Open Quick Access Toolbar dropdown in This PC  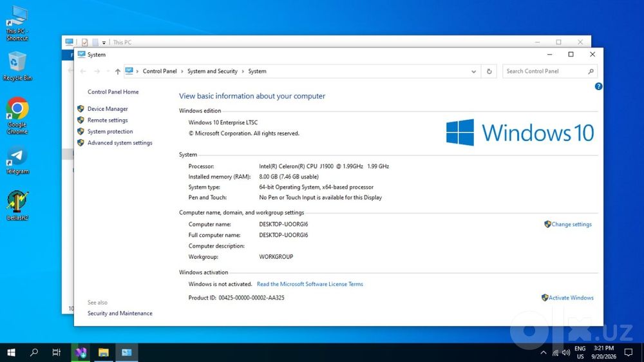click(104, 43)
